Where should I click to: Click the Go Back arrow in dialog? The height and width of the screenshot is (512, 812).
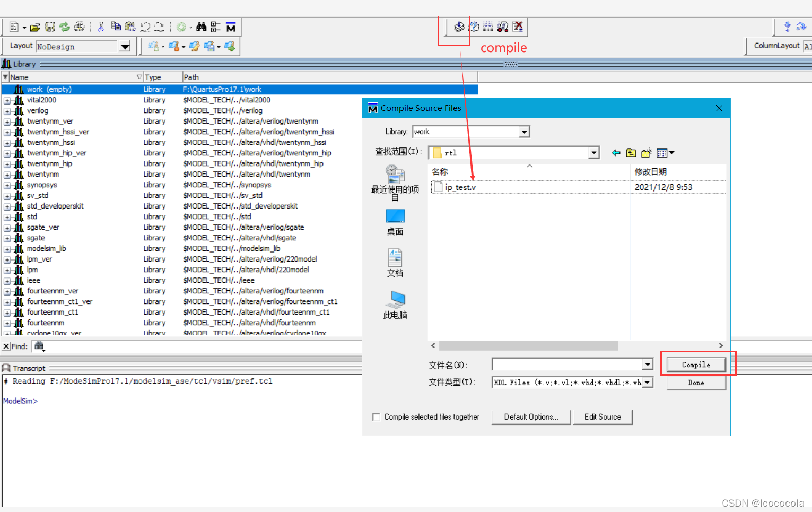pyautogui.click(x=616, y=153)
